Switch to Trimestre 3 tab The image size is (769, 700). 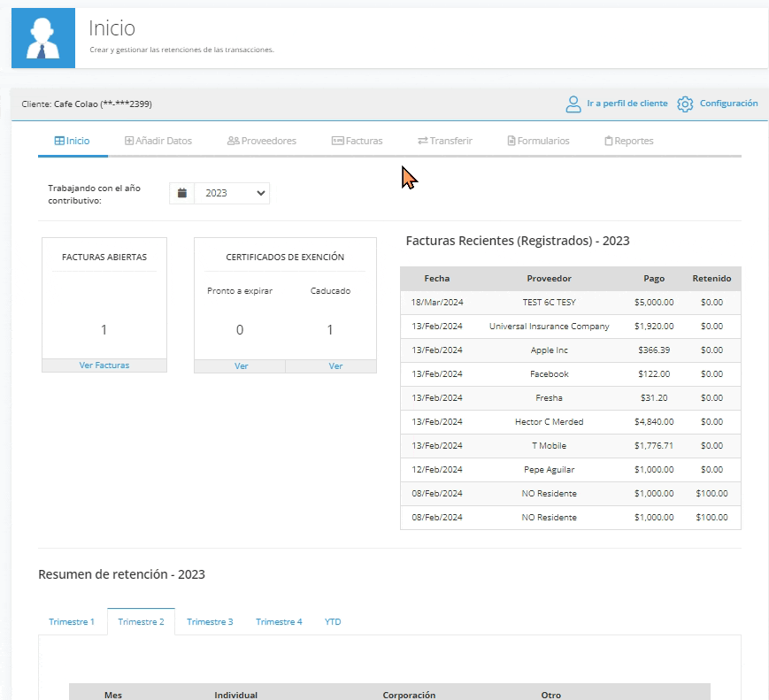(x=210, y=621)
